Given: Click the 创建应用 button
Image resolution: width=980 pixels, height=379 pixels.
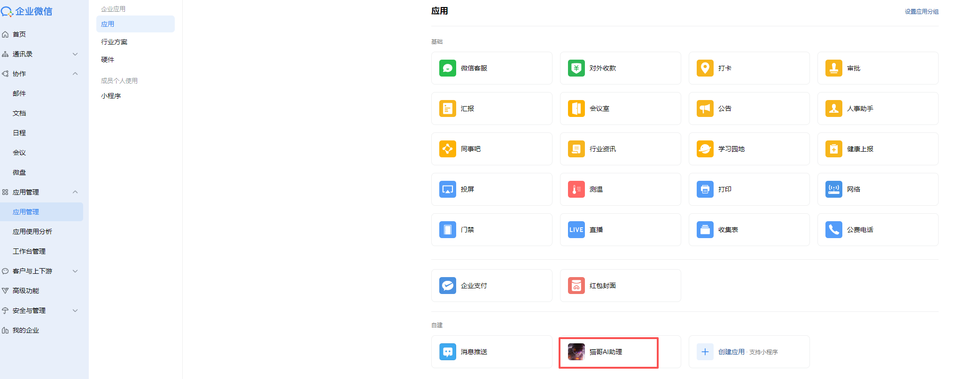Looking at the screenshot, I should (x=731, y=352).
